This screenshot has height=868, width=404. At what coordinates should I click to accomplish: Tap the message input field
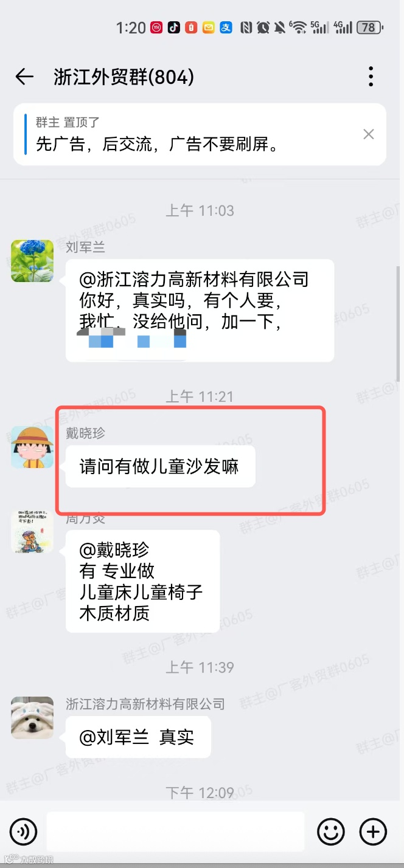(x=176, y=832)
